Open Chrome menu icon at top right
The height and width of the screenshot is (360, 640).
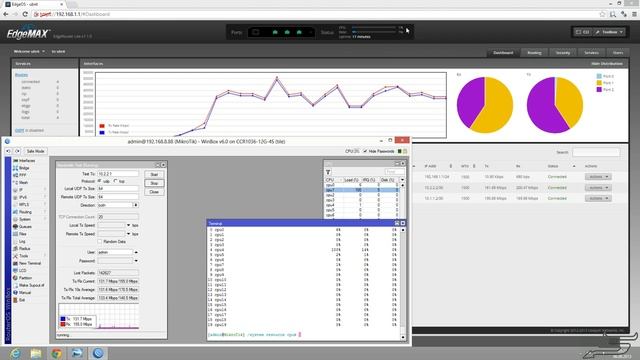(x=634, y=14)
